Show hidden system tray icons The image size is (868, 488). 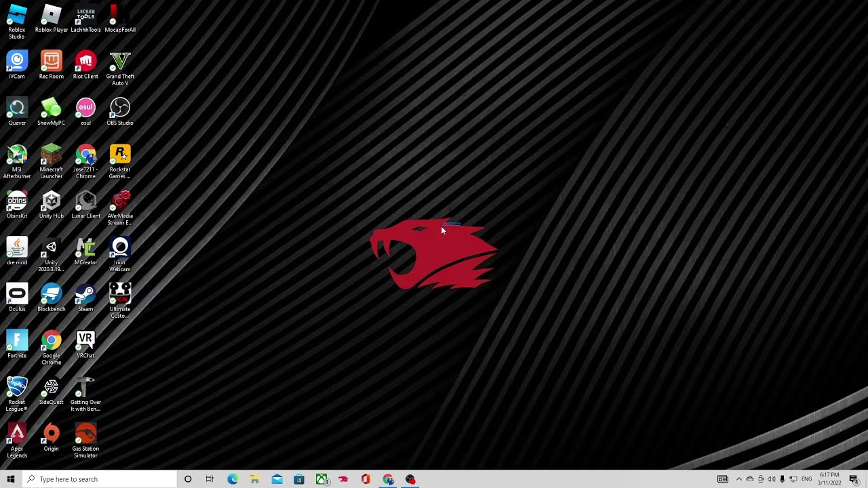[x=739, y=479]
